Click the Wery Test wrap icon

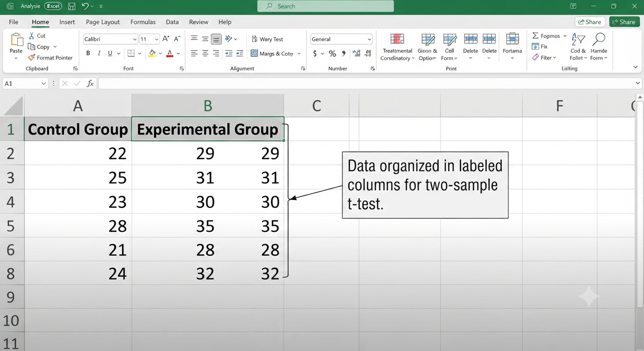pos(254,39)
